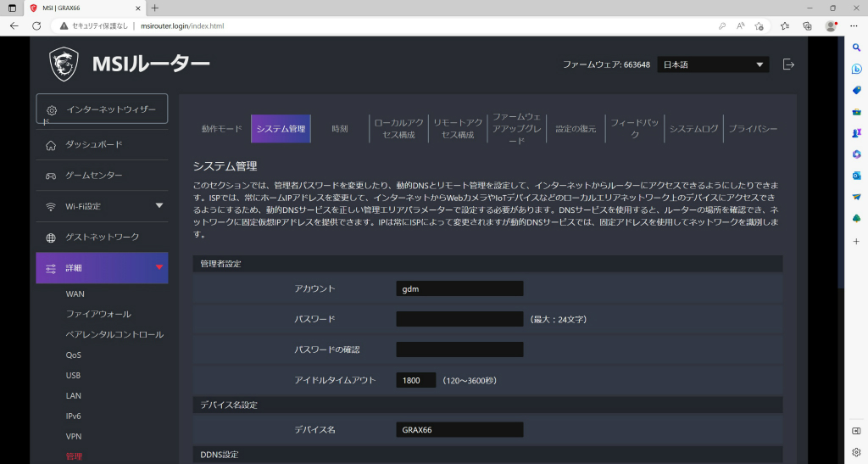Open ファームウェアアップグレード tab
Image resolution: width=868 pixels, height=464 pixels.
pos(516,129)
